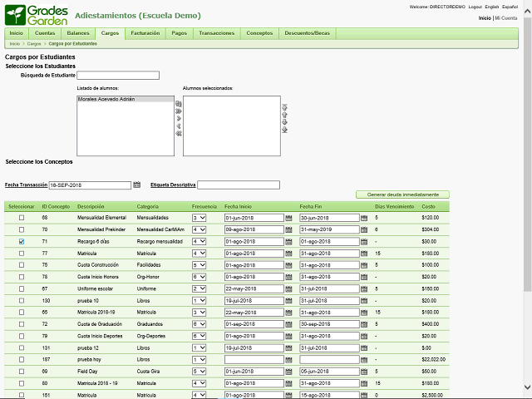Screen dimensions: 532x399
Task: Move selected student down one position
Action: [284, 122]
